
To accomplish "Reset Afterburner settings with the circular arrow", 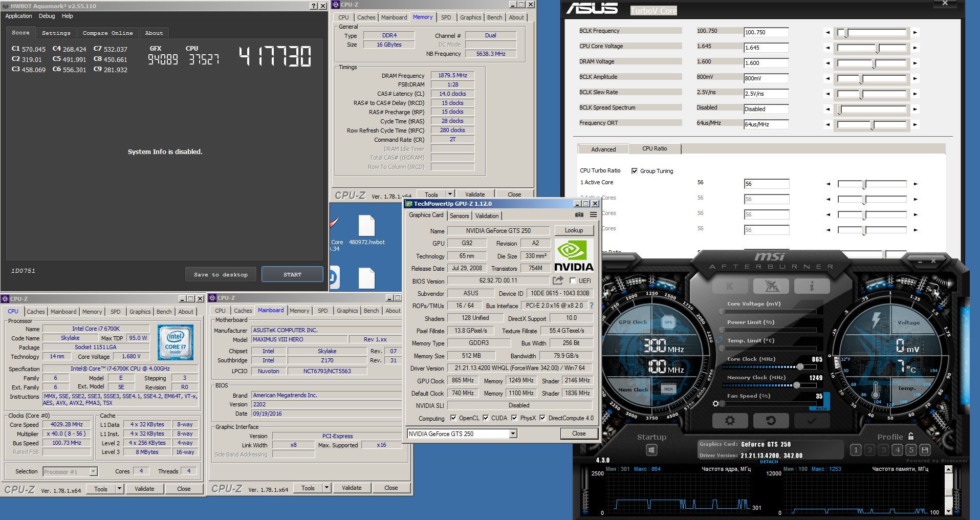I will pos(771,421).
